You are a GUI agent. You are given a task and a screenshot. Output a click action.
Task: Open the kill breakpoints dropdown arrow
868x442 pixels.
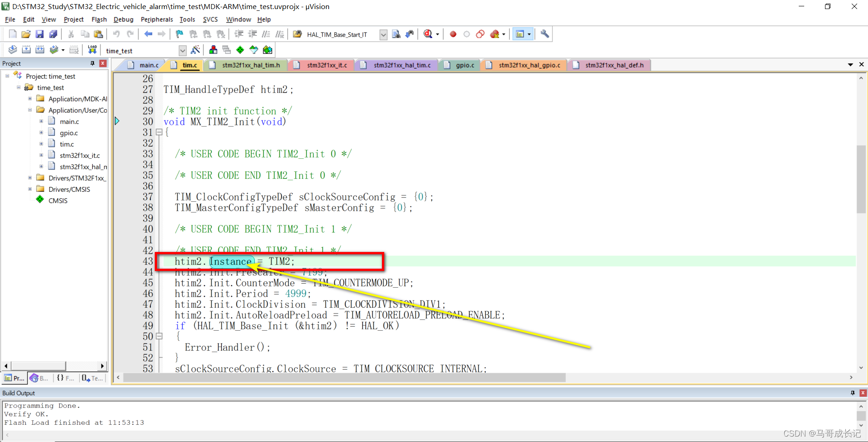tap(503, 34)
